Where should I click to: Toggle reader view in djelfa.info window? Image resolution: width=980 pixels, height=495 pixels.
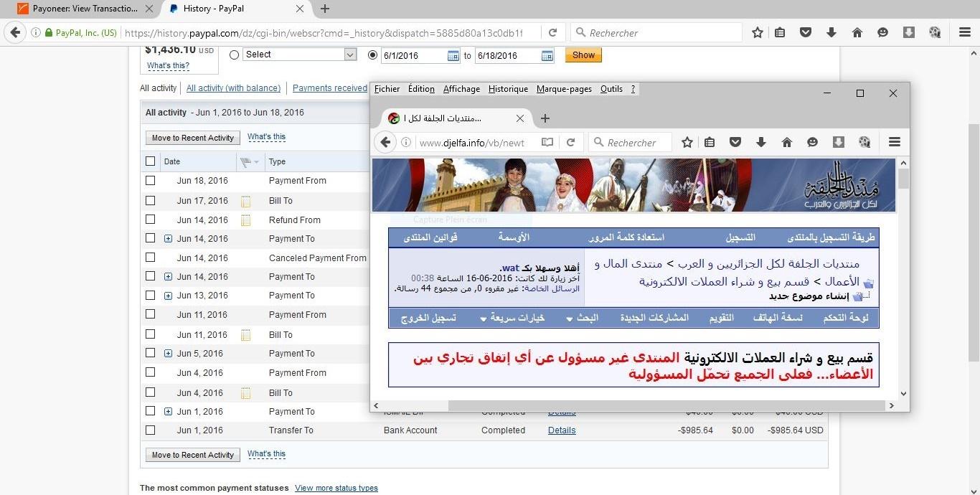pyautogui.click(x=547, y=142)
